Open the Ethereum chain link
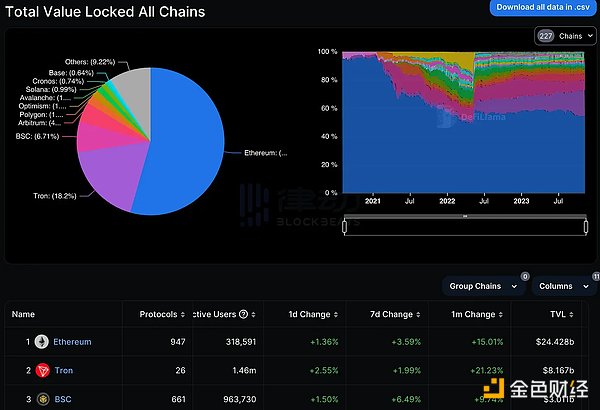600x410 pixels. click(71, 341)
